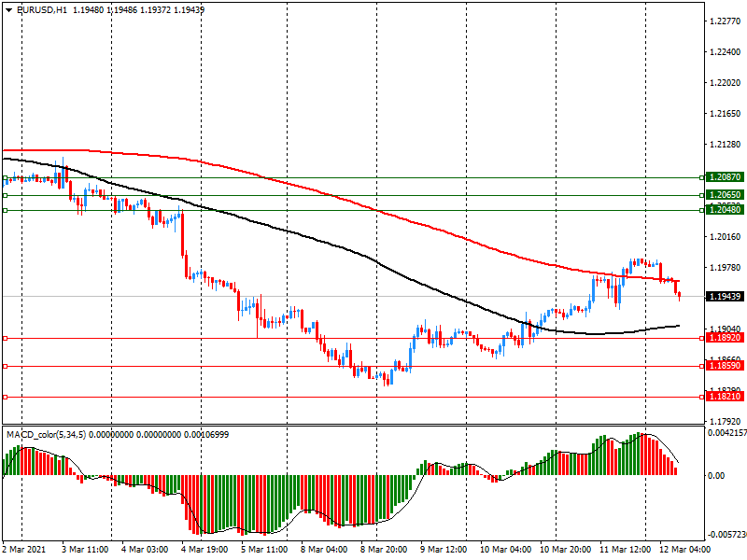The width and height of the screenshot is (747, 560).
Task: Select the EURUSD,H1 chart title text
Action: [42, 9]
